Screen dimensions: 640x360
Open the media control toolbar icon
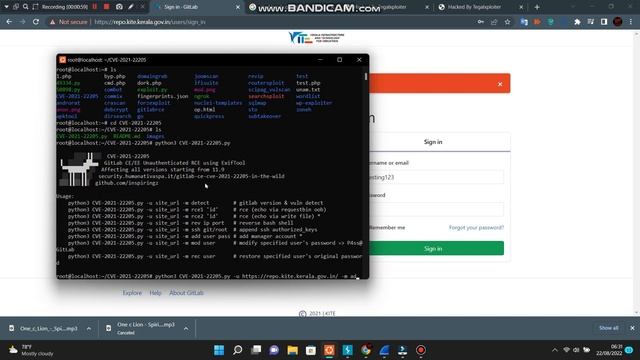591,22
